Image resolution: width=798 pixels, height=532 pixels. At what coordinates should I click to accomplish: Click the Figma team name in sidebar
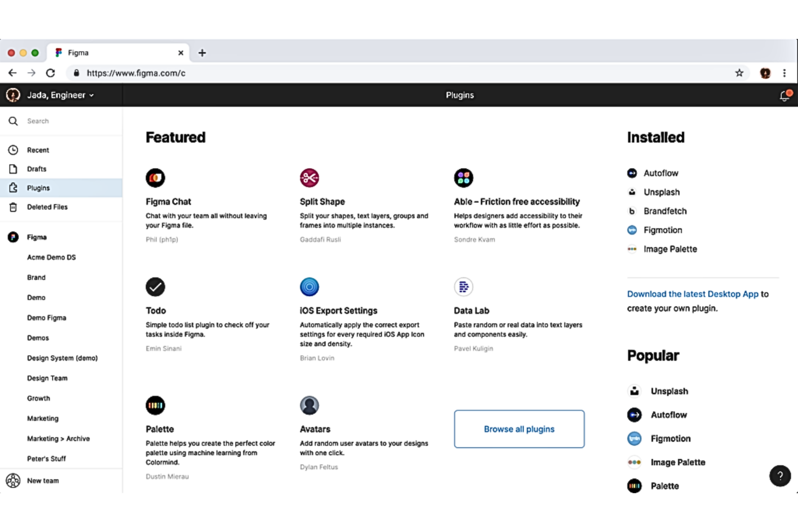(37, 237)
